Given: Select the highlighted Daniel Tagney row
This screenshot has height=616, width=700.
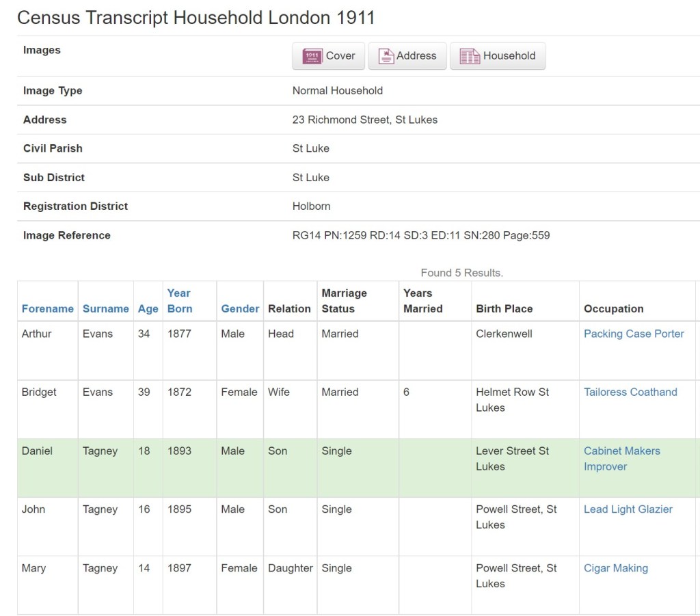Looking at the screenshot, I should [355, 468].
